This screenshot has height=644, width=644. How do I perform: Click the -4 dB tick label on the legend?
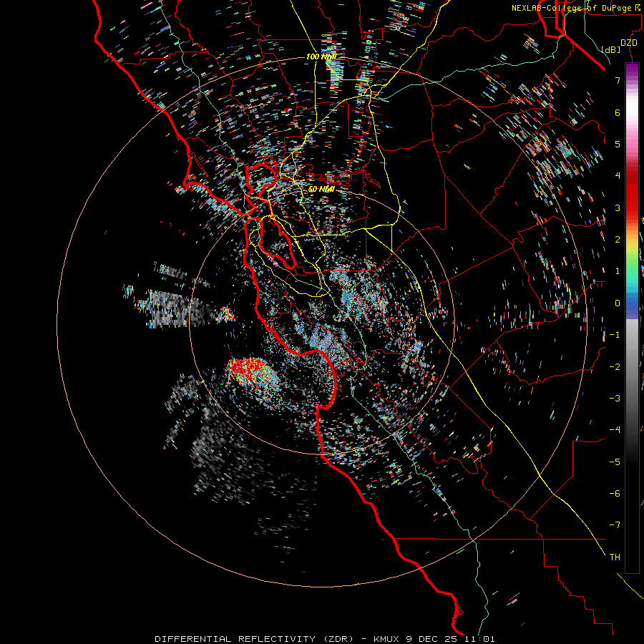click(x=615, y=429)
